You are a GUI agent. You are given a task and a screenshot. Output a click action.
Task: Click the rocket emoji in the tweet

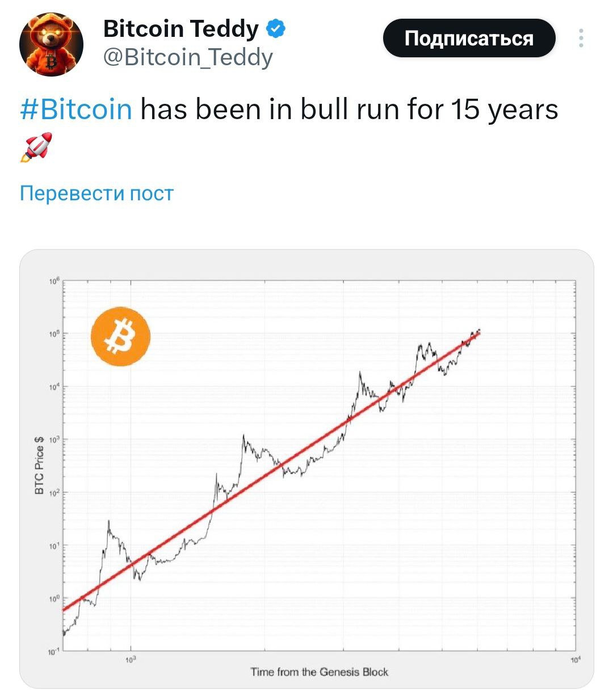coord(37,146)
